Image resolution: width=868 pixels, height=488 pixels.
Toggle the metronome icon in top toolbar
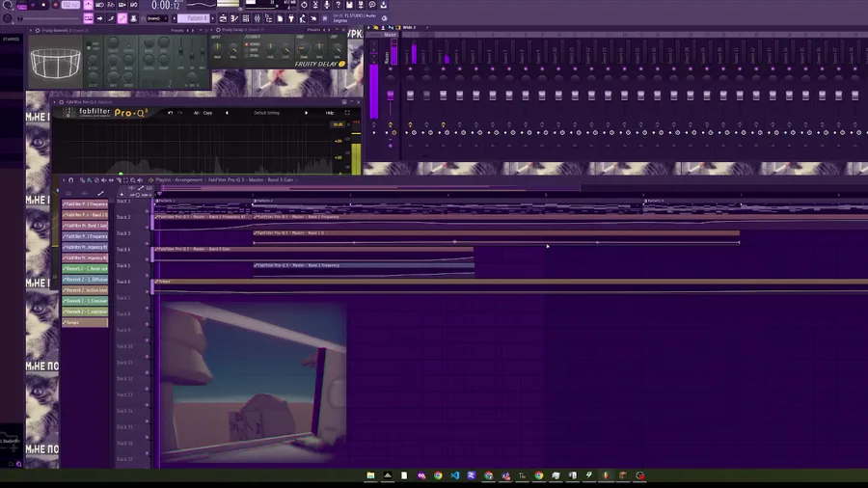88,5
